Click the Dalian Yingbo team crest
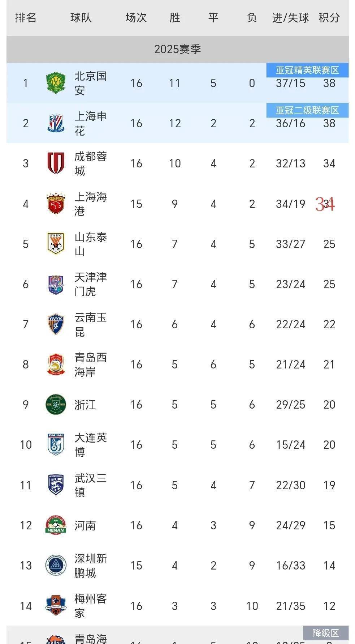 pos(56,444)
